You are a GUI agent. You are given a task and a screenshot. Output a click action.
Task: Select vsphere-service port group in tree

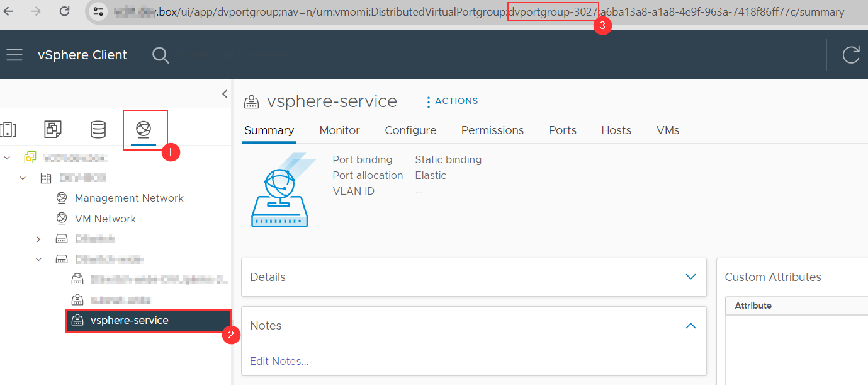click(149, 320)
